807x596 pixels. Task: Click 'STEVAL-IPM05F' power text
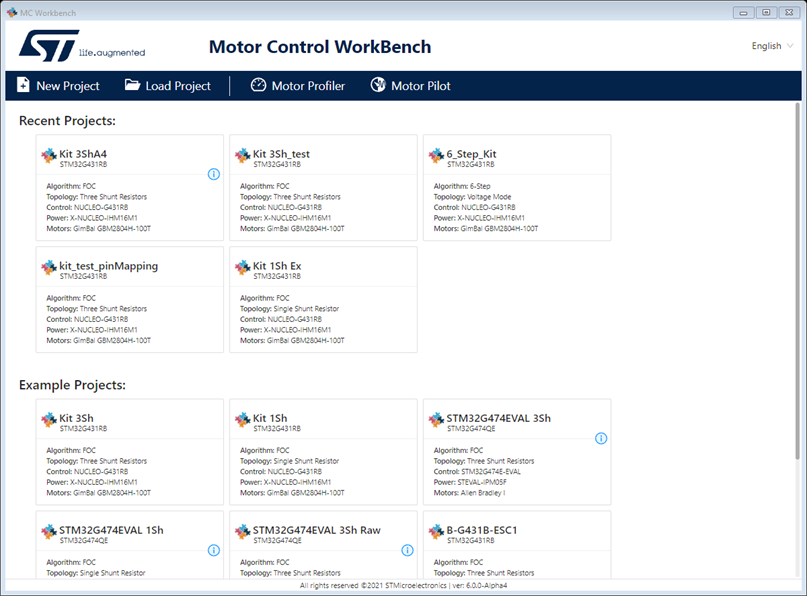[482, 482]
